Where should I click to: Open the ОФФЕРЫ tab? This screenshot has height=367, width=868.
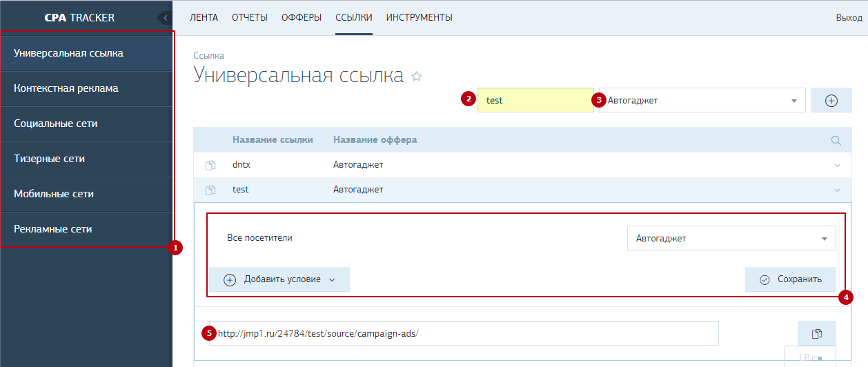302,18
